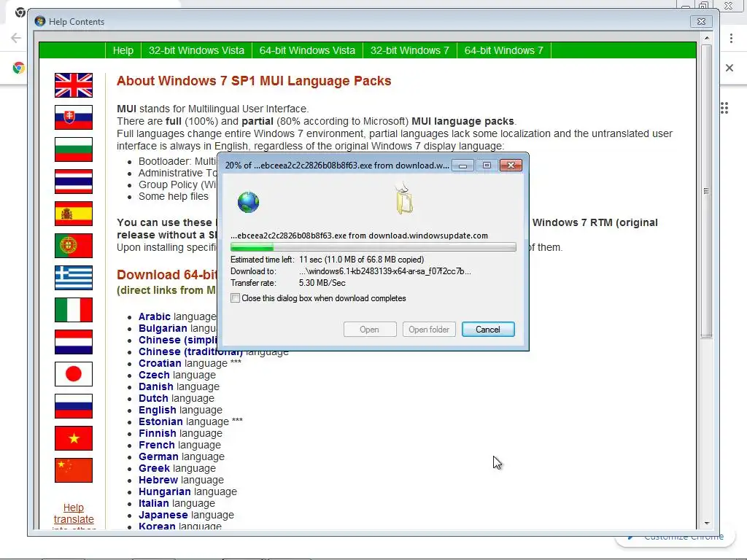Click the Transfer rate value 5.30 MB/Sec
This screenshot has width=747, height=560.
click(322, 283)
